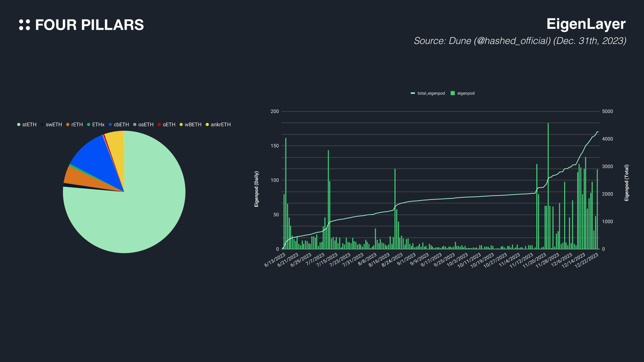Click the total_eigenpod line legend marker
This screenshot has height=362, width=644.
pos(413,93)
